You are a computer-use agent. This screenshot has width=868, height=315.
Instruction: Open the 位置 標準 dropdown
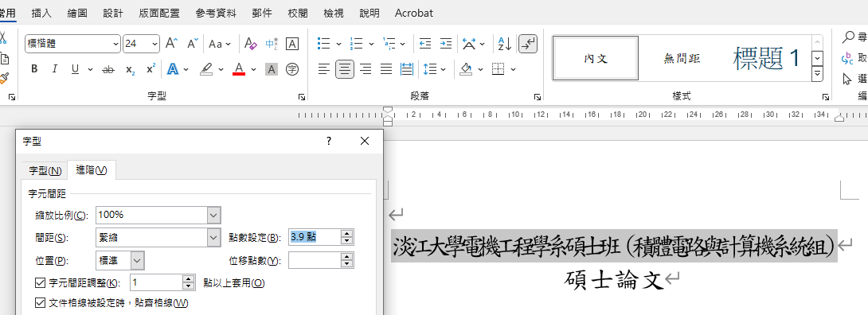coord(138,260)
